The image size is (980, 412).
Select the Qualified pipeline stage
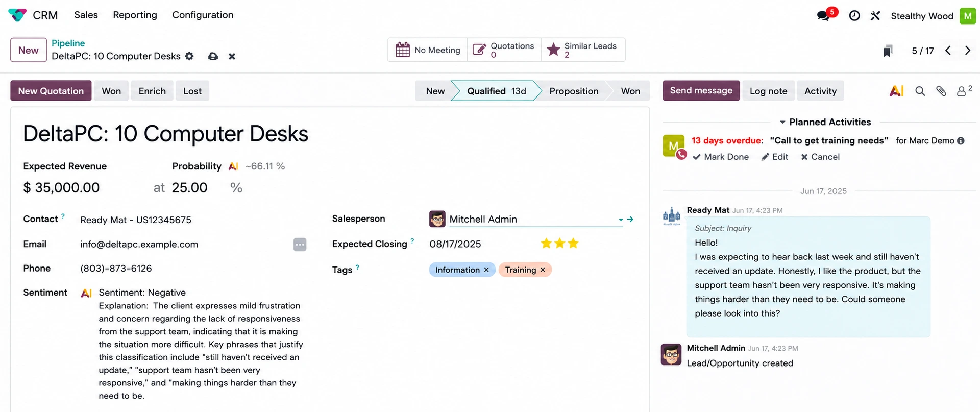[x=496, y=91]
